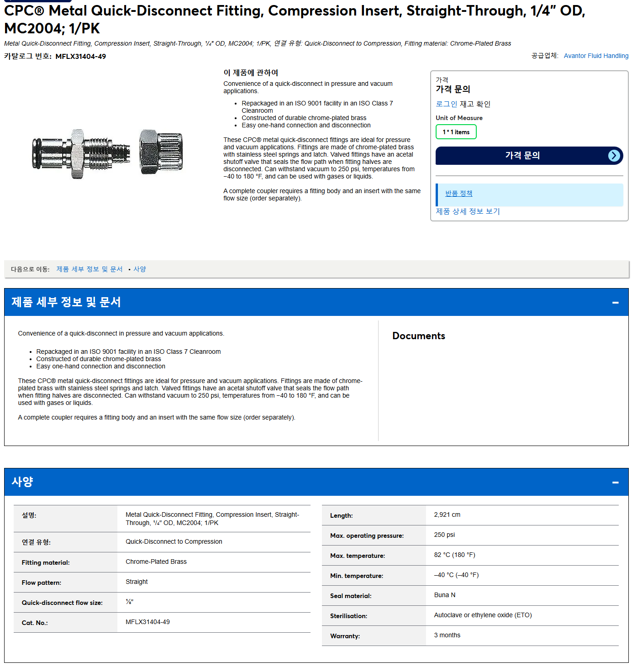Select the Buna N seal material value
Viewport: 632px width, 672px height.
pyautogui.click(x=444, y=595)
